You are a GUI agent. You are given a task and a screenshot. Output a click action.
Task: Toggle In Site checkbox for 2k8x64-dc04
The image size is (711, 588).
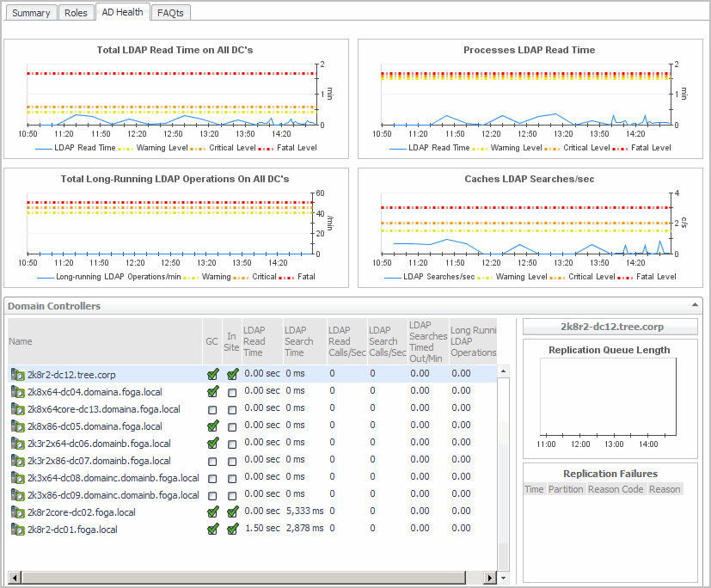[x=232, y=392]
